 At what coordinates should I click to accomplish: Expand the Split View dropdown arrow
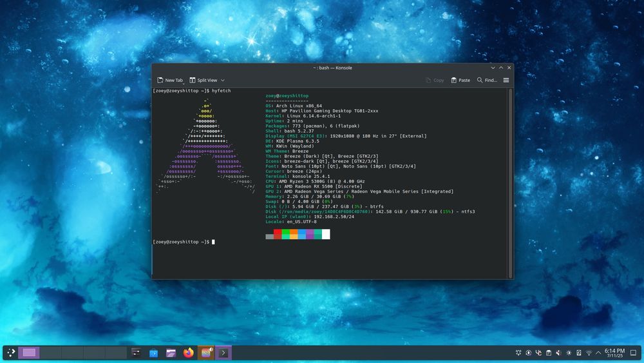[x=223, y=80]
